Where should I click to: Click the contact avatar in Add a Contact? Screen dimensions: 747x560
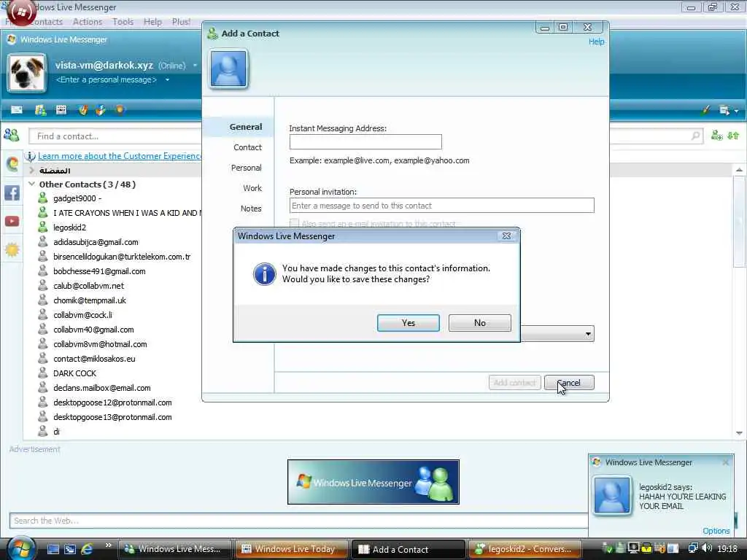[x=228, y=69]
